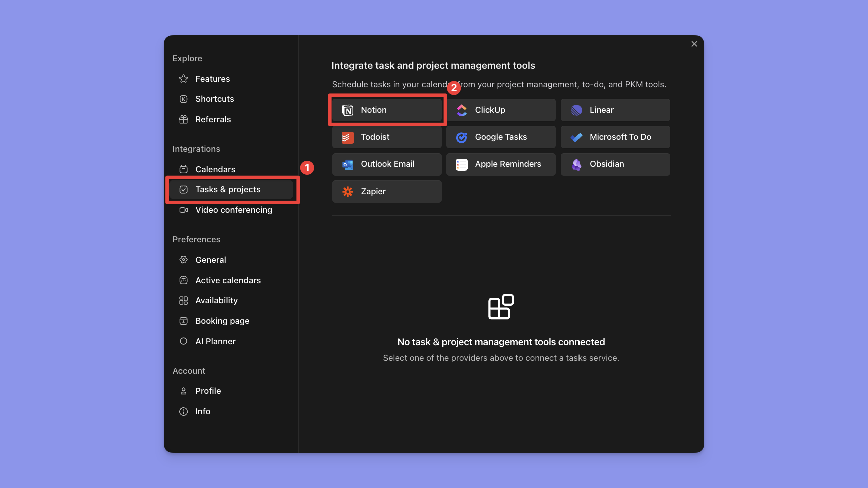Connect the Linear integration
The width and height of the screenshot is (868, 488).
click(x=616, y=110)
